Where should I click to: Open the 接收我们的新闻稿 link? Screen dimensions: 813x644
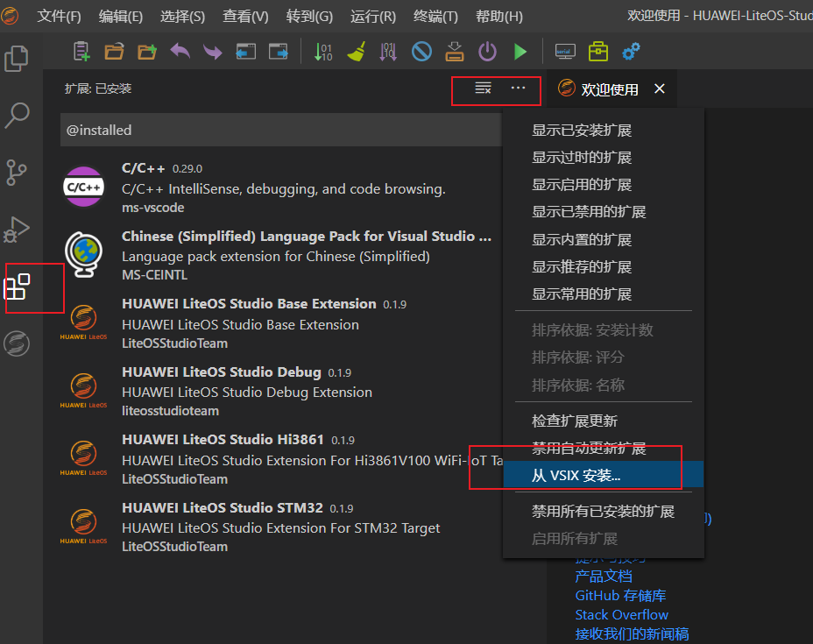632,634
